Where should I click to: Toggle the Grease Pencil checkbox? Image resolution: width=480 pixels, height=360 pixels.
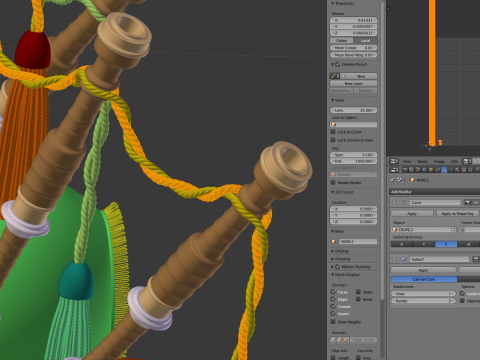coord(338,64)
